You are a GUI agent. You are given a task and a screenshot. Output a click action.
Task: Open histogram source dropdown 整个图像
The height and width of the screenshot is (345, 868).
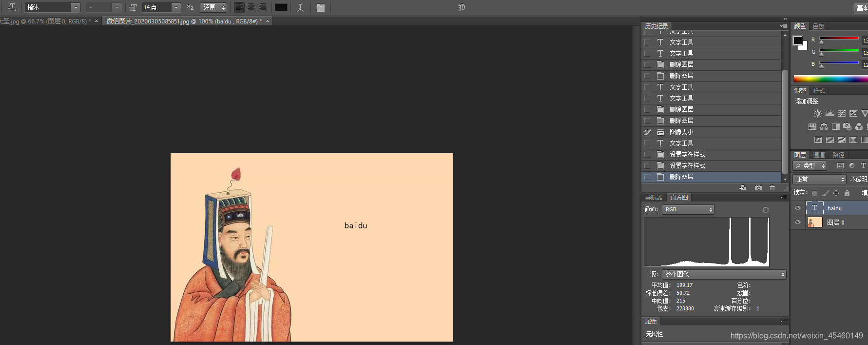pos(724,274)
